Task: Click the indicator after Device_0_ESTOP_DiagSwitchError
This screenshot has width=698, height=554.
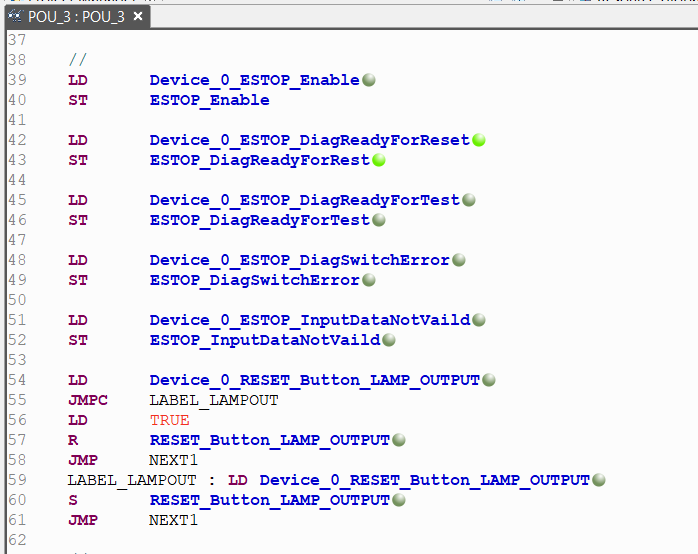Action: (459, 260)
